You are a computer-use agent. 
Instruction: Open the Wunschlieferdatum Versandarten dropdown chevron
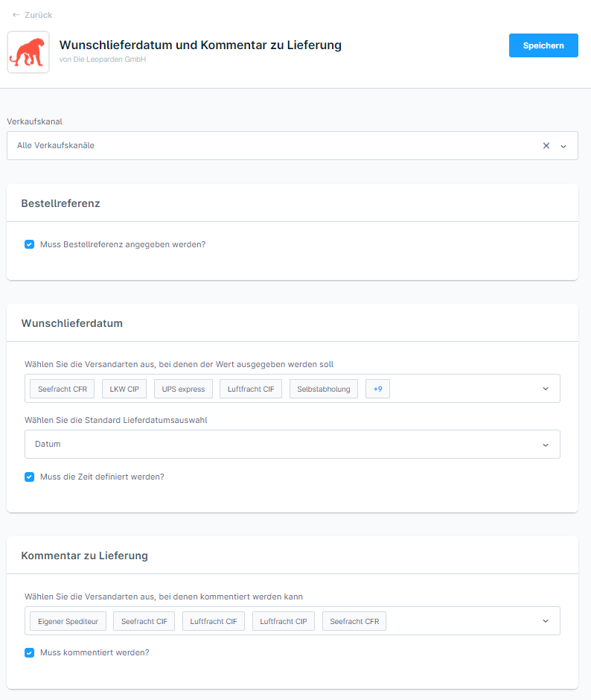546,389
